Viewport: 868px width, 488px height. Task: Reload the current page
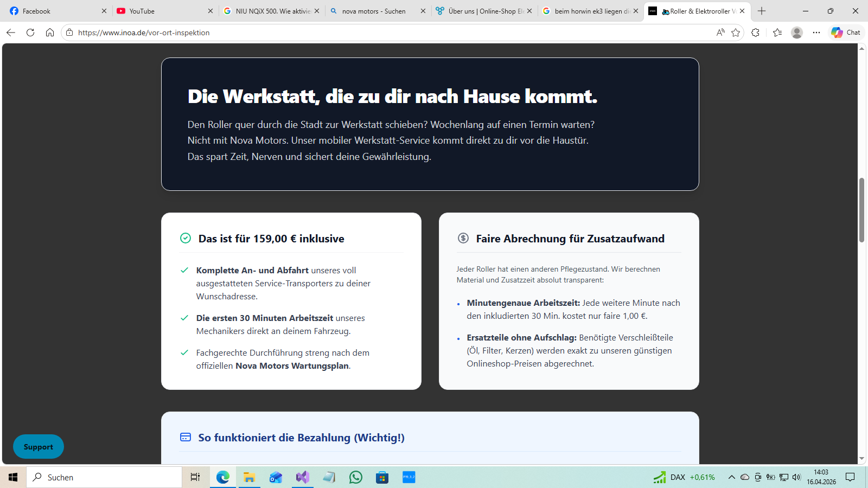tap(30, 33)
